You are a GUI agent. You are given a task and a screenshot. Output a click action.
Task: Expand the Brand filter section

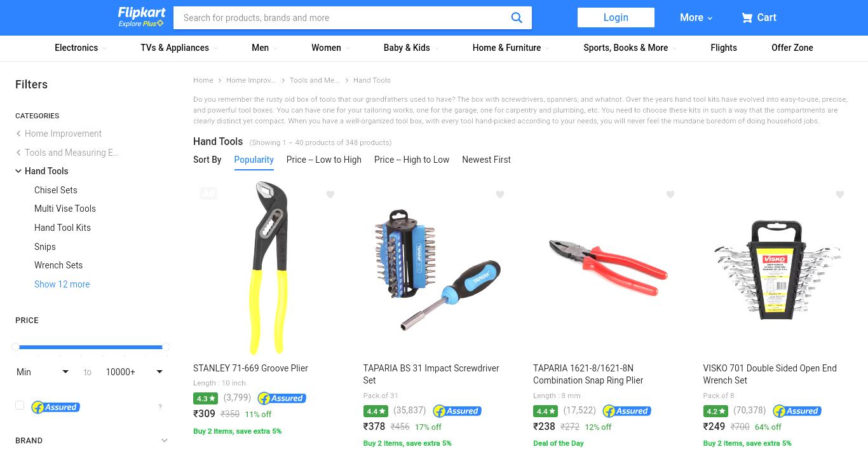coord(92,440)
